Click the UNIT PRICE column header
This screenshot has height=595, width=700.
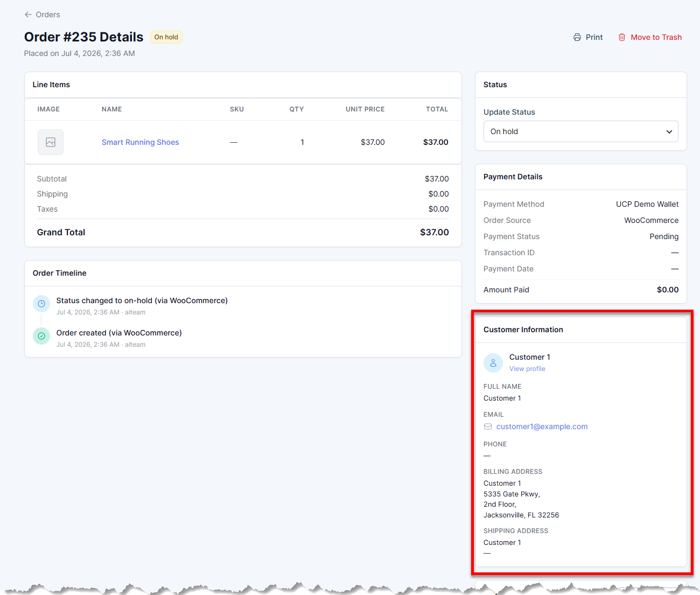coord(365,109)
